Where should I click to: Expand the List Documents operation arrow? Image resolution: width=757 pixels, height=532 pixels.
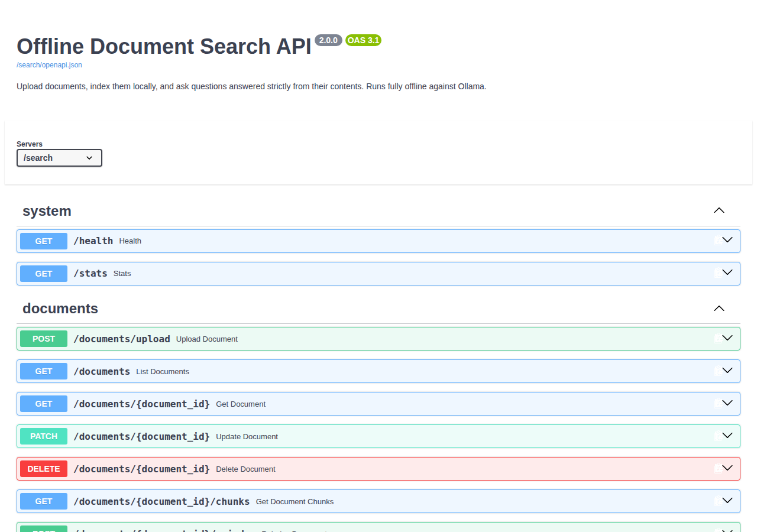pos(727,371)
